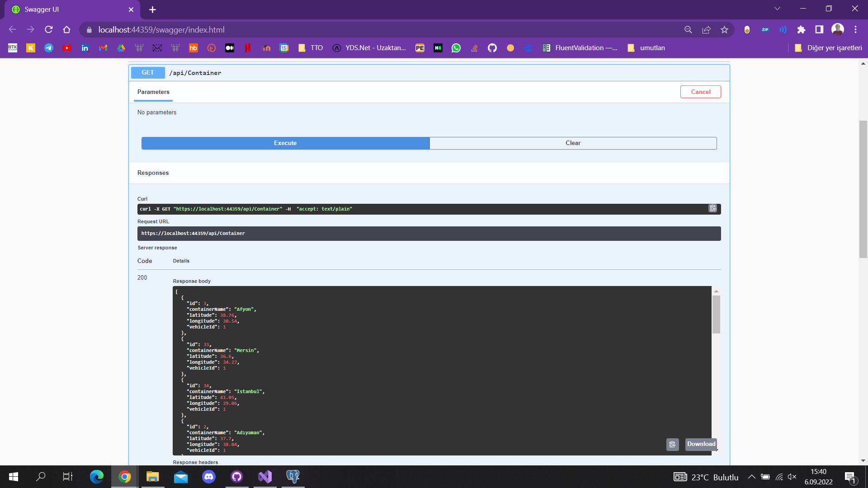Open the WhatsApp bookmark
This screenshot has width=868, height=488.
tap(456, 47)
